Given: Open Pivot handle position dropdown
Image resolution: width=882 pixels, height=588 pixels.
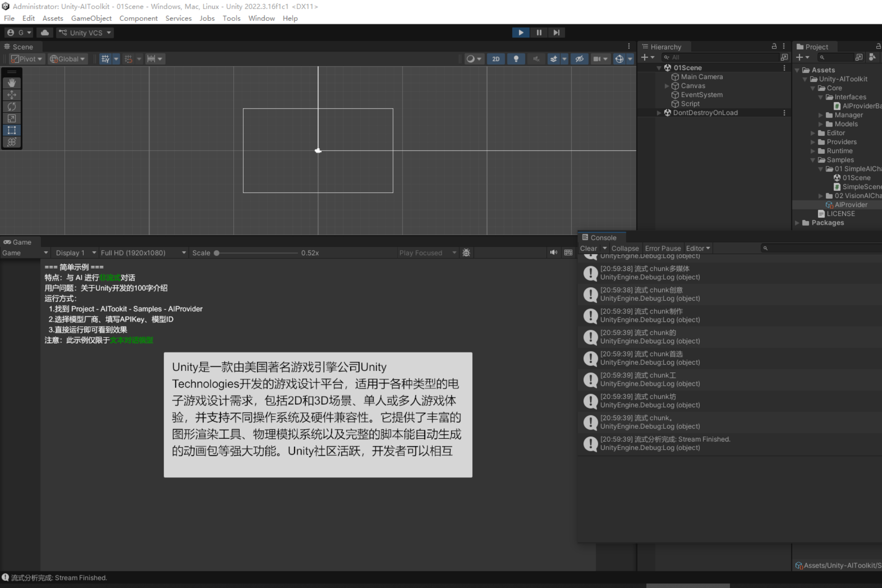Looking at the screenshot, I should 27,59.
